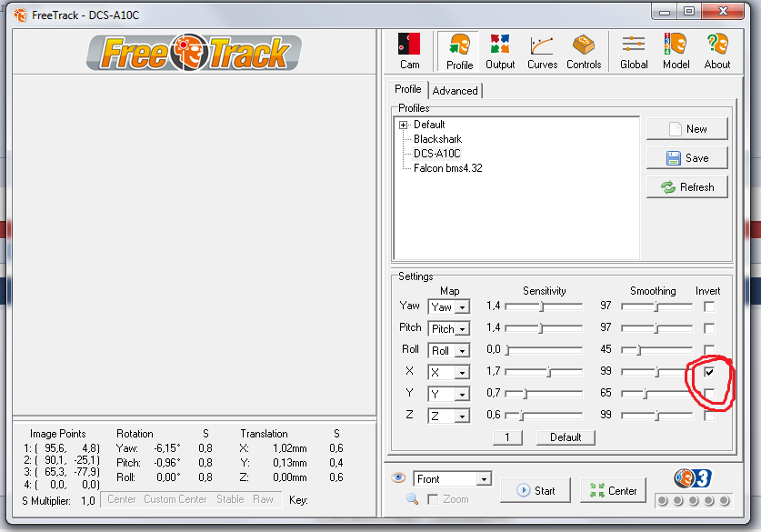Open the Controls settings
This screenshot has width=761, height=532.
click(584, 51)
